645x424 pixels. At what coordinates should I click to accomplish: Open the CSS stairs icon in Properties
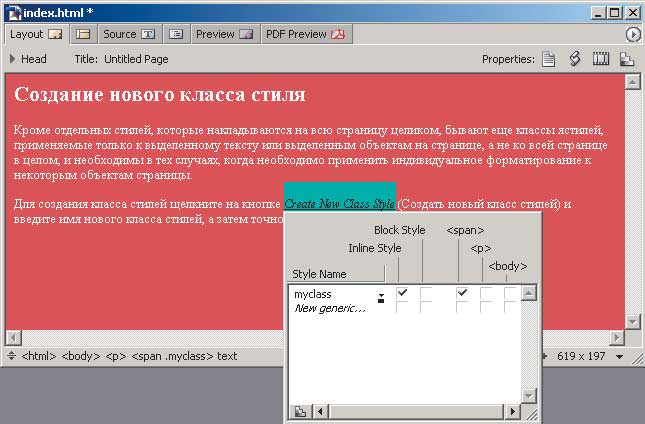(627, 59)
